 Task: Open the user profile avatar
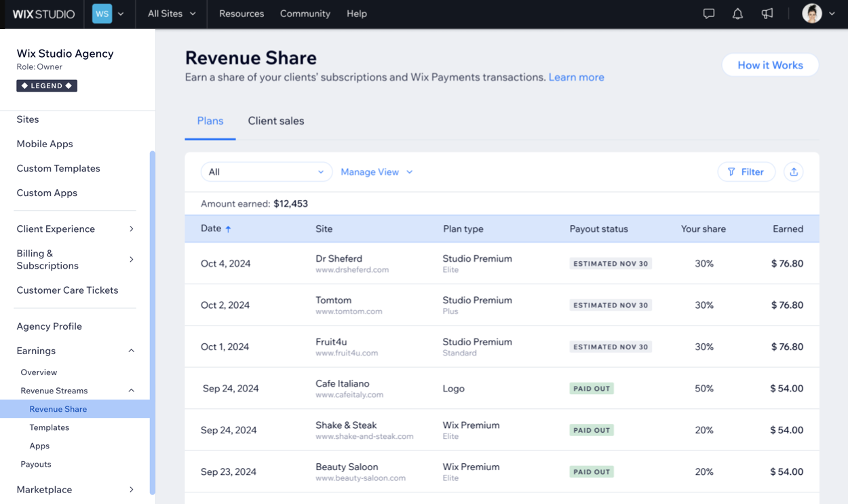click(812, 14)
